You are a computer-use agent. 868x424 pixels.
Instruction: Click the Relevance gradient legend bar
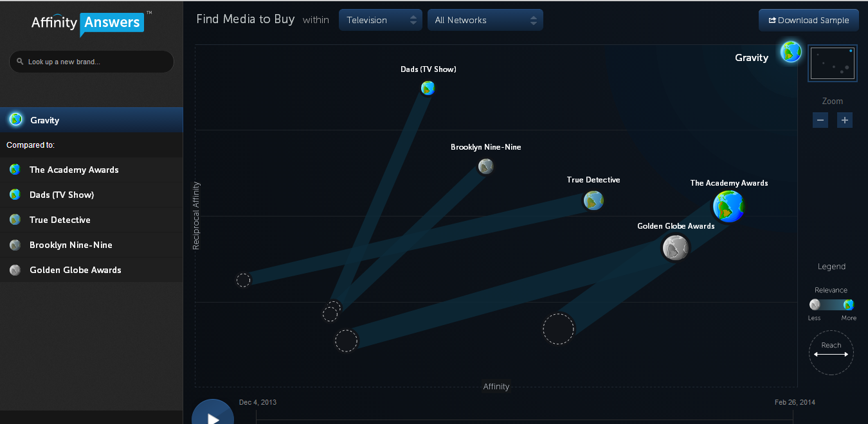[x=831, y=305]
